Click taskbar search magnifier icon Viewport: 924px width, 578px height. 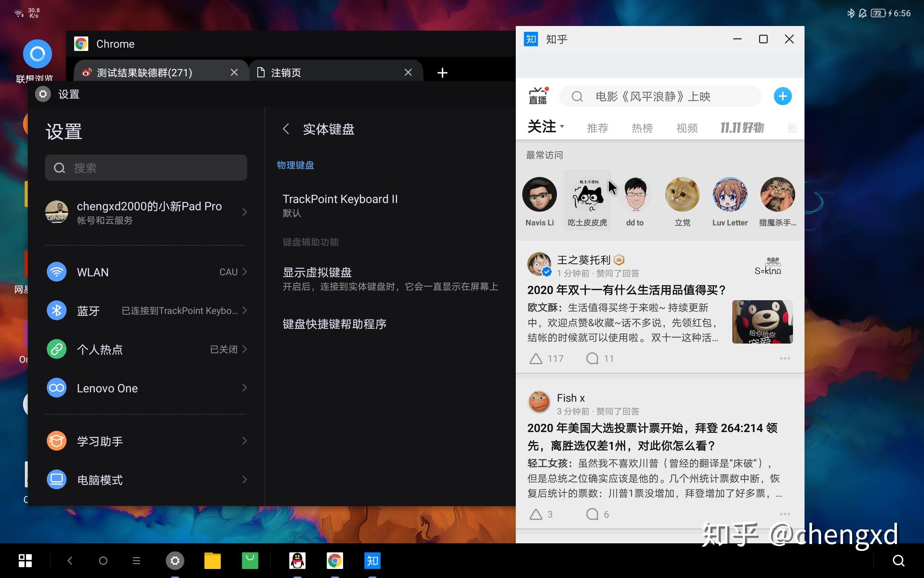tap(898, 561)
